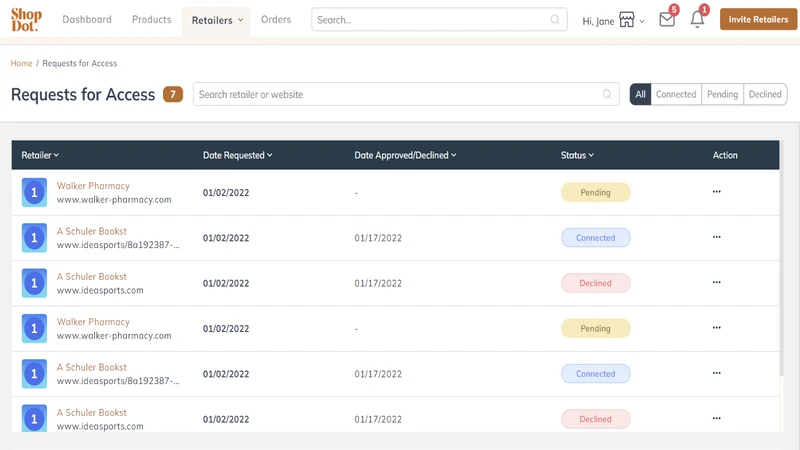The width and height of the screenshot is (800, 450).
Task: Show All requests filter
Action: coord(640,94)
